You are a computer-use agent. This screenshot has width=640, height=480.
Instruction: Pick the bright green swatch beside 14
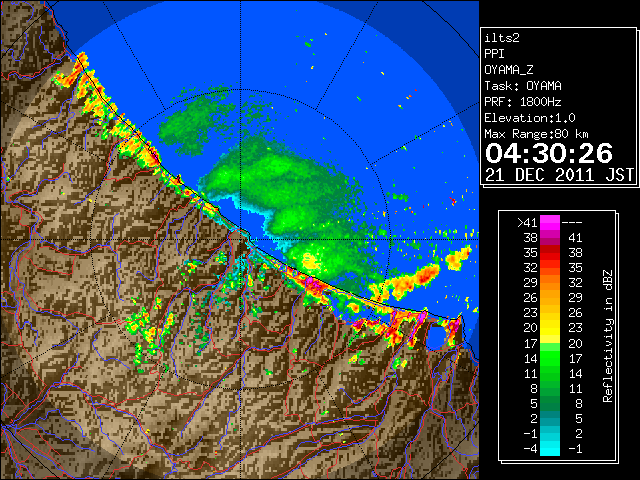(x=550, y=358)
